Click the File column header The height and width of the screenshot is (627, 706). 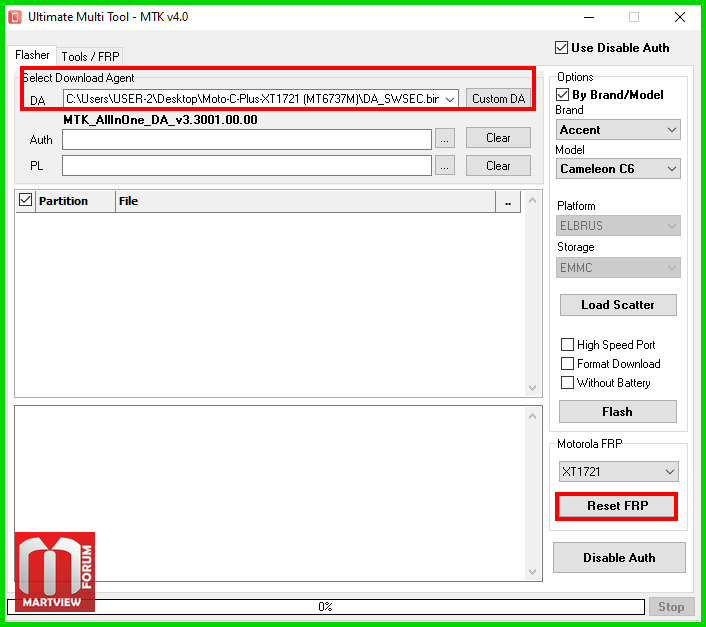(305, 201)
